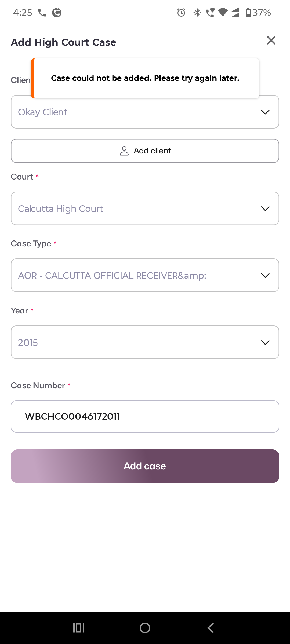This screenshot has height=644, width=290.
Task: Tap the Case Type field label
Action: [x=31, y=244]
